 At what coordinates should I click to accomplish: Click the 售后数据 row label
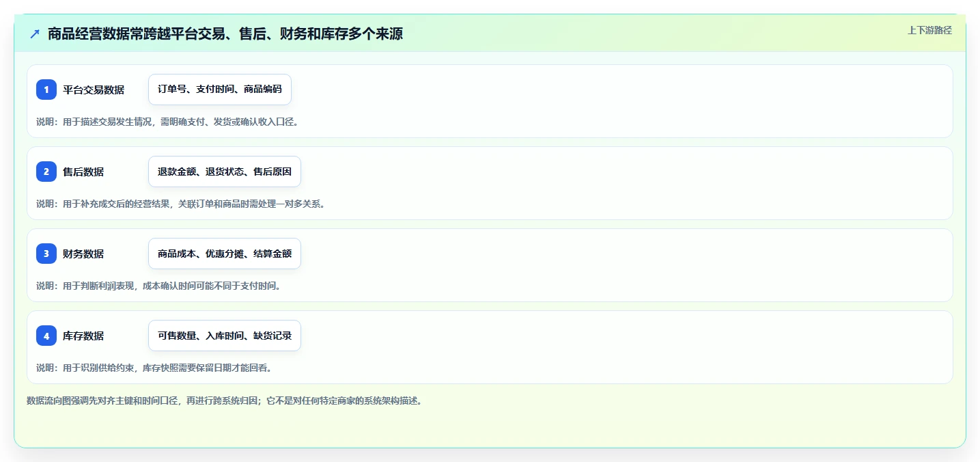pos(83,172)
